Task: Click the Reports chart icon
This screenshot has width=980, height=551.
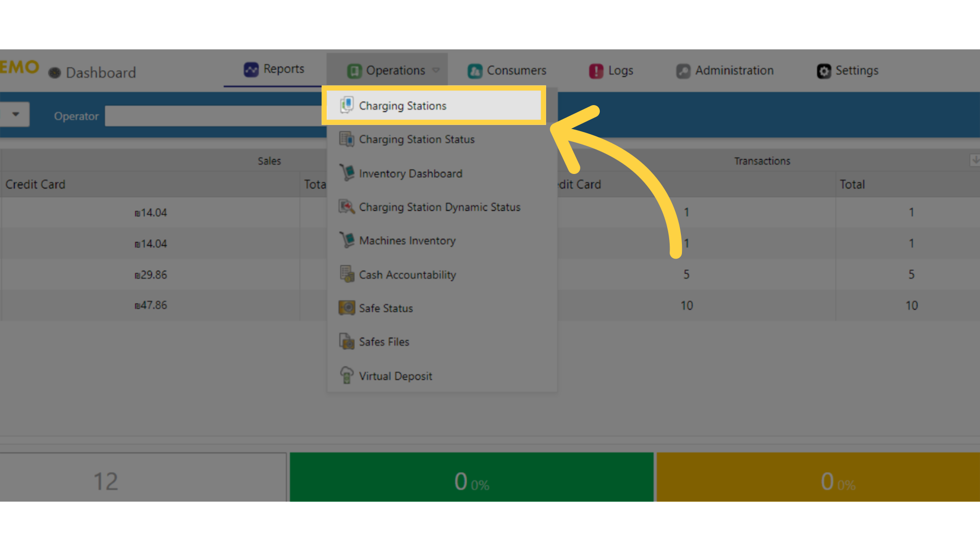Action: (251, 69)
